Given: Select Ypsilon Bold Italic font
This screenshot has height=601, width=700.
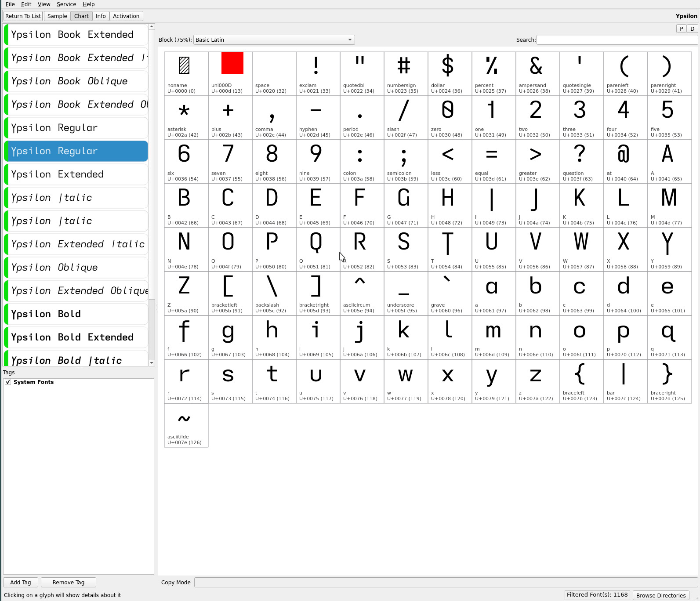Looking at the screenshot, I should 76,358.
